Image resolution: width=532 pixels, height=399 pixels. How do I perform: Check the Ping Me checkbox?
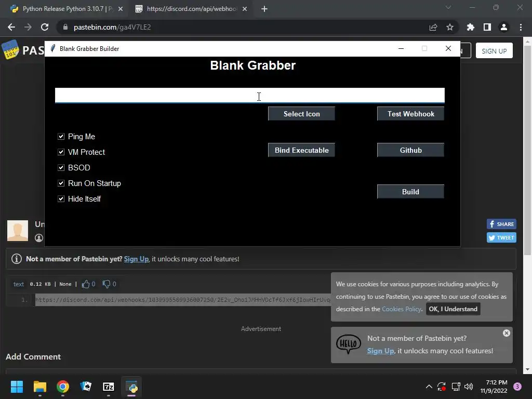[x=61, y=137]
